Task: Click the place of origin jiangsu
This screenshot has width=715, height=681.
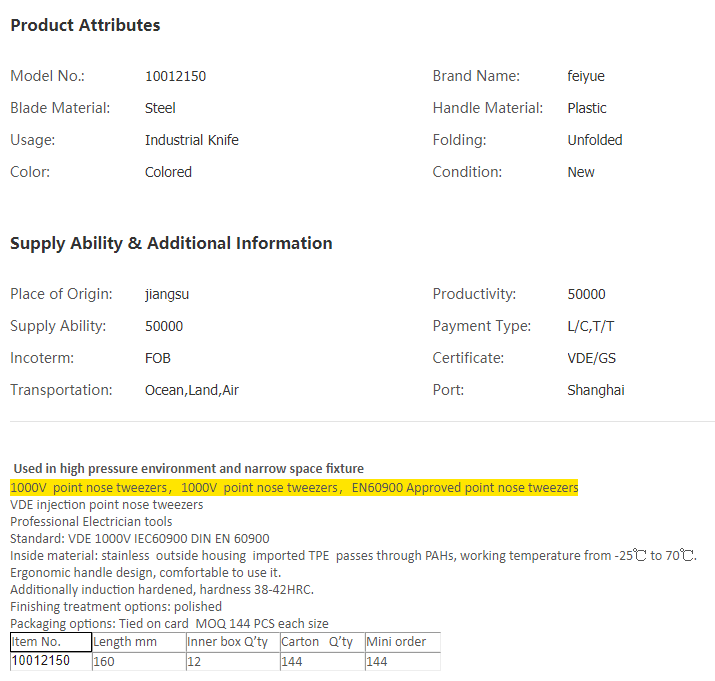Action: click(x=169, y=294)
